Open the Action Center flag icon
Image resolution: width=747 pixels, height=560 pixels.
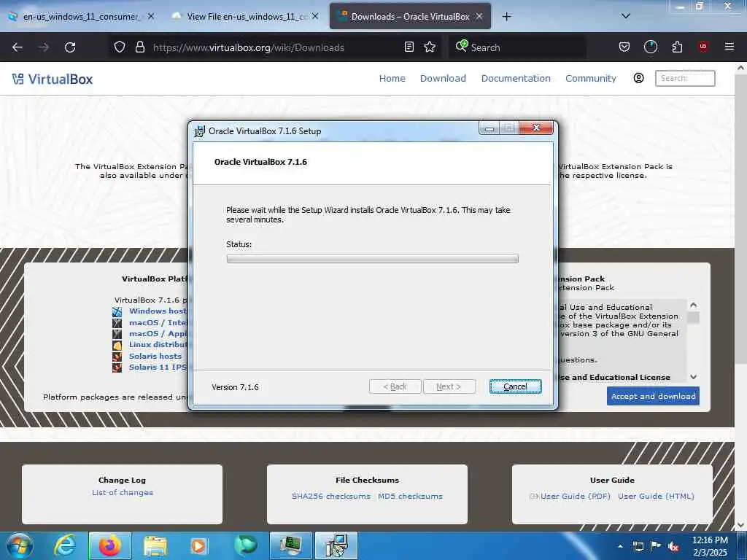pos(655,546)
